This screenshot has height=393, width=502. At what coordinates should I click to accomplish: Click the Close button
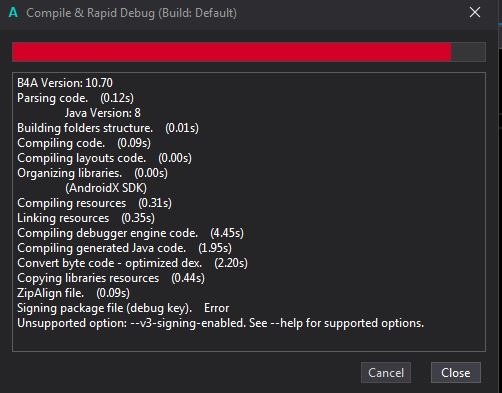[x=456, y=372]
